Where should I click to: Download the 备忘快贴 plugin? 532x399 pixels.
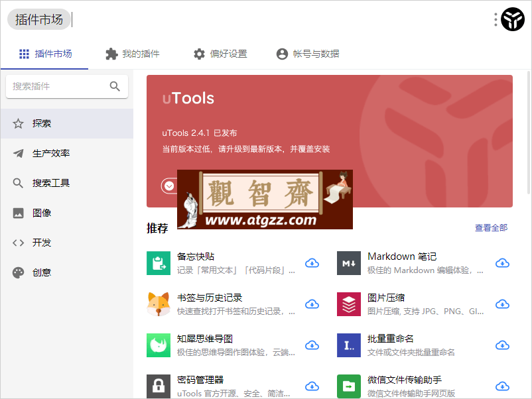tap(312, 263)
